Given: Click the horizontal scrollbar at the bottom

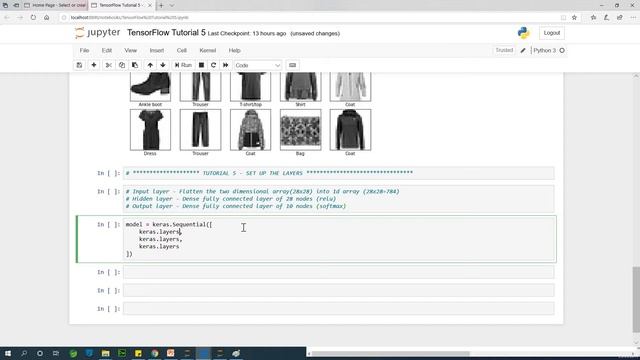Looking at the screenshot, I should coord(391,353).
